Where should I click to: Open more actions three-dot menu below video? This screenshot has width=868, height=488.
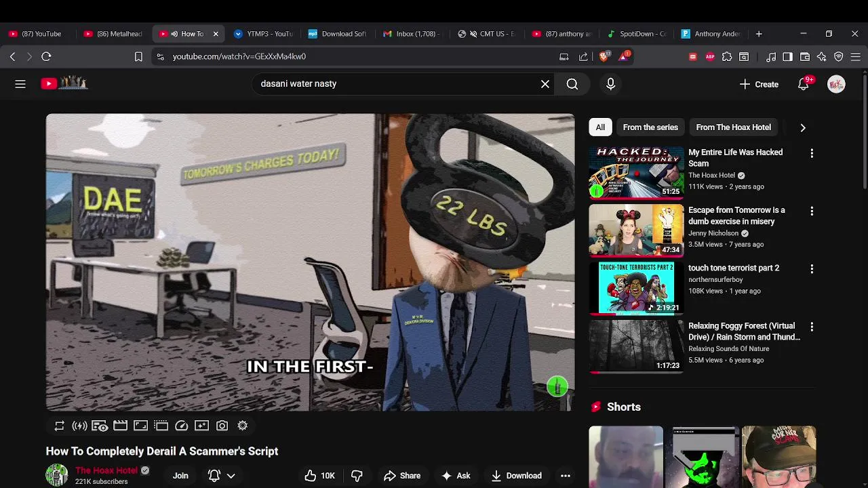(566, 476)
